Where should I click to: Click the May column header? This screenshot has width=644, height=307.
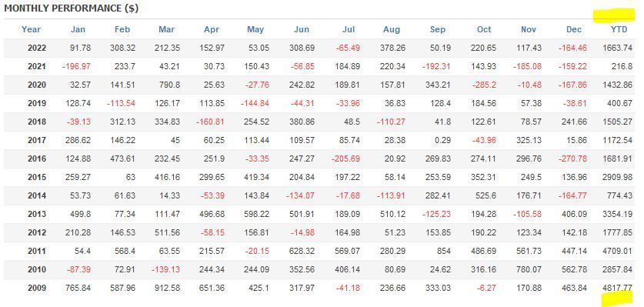click(255, 29)
